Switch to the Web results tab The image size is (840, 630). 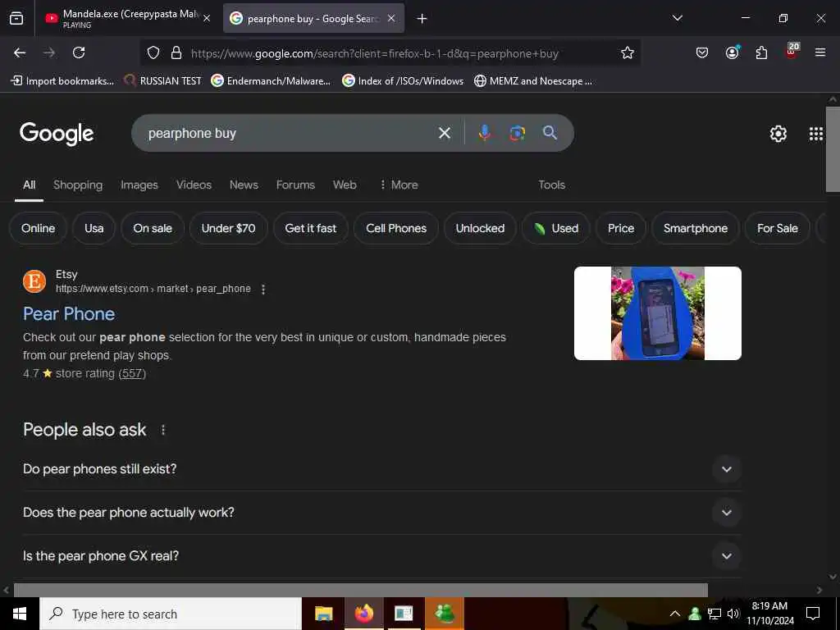click(345, 185)
